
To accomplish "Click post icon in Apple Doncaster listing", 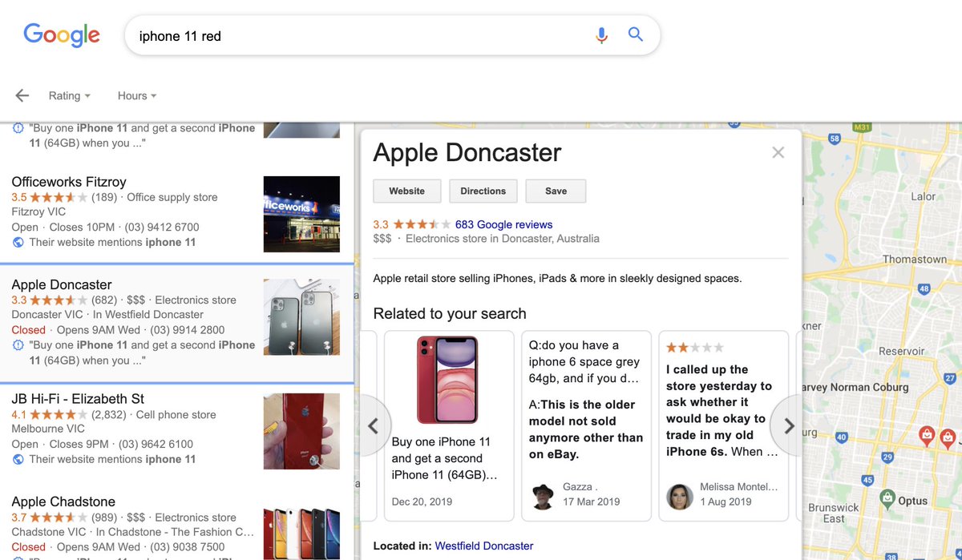I will tap(18, 345).
